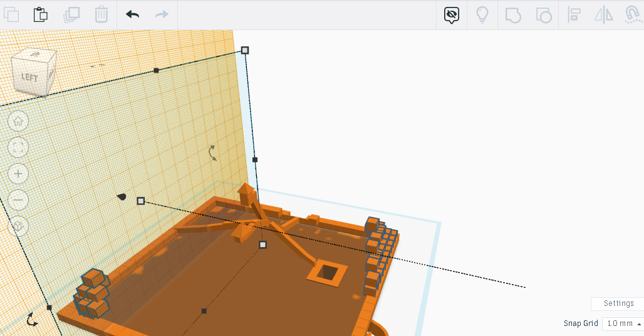The image size is (644, 336).
Task: Click the black midpoint handle on right edge
Action: coord(254,160)
